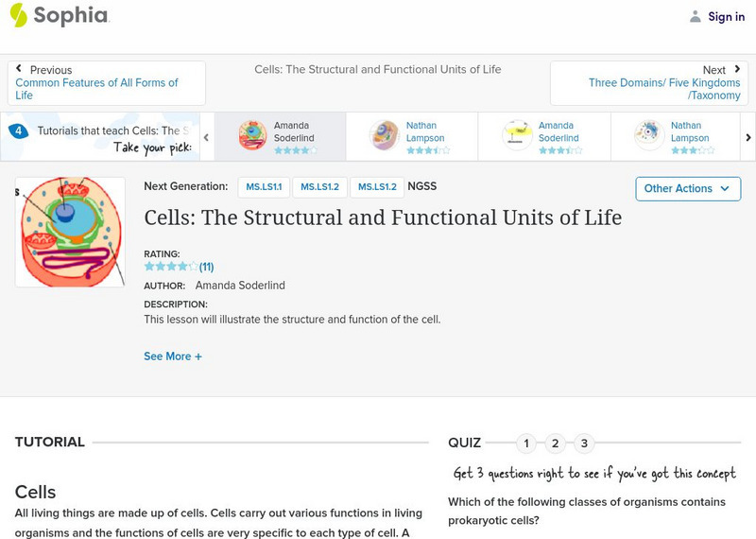
Task: Open the Other Actions dropdown
Action: click(688, 188)
